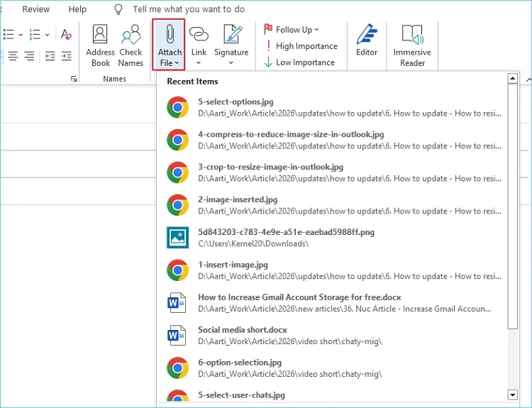Increase the paragraph indent
Viewport: 532px width, 408px height.
click(67, 56)
